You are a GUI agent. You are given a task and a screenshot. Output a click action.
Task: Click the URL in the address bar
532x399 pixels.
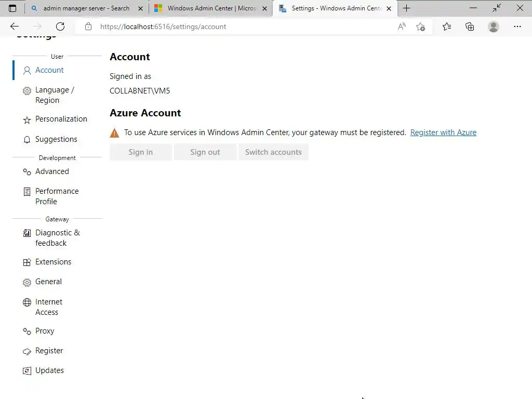163,26
